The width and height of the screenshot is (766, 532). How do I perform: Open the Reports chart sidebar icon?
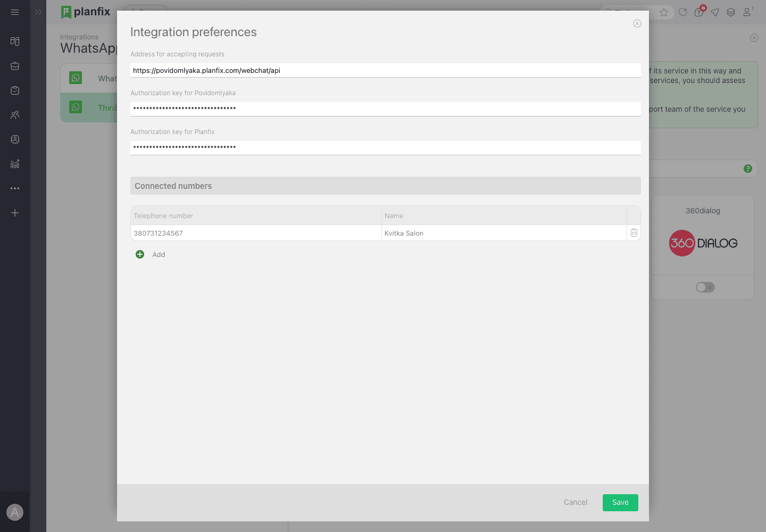pos(15,164)
